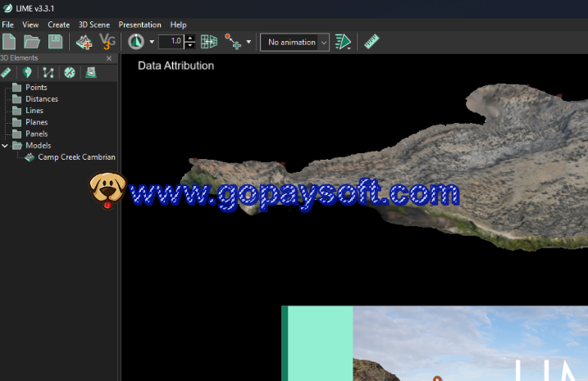Click the line tool icon in 3D Elements

(x=48, y=73)
